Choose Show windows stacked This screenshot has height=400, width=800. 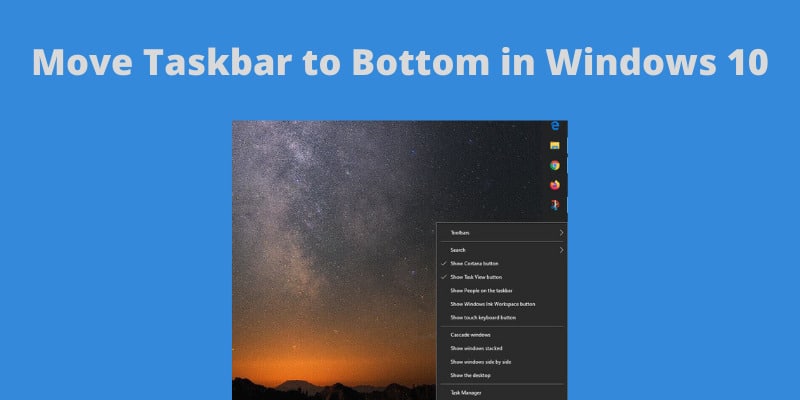502,348
